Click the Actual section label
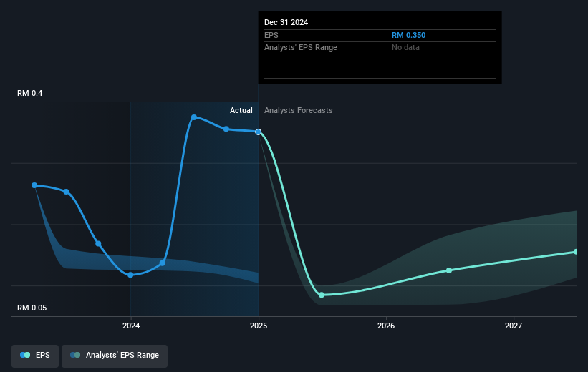The width and height of the screenshot is (588, 372). (x=241, y=110)
